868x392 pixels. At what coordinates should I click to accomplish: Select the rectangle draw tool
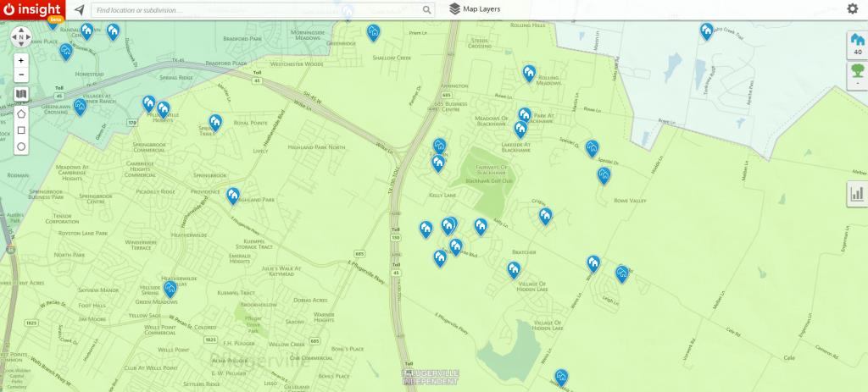tap(21, 130)
